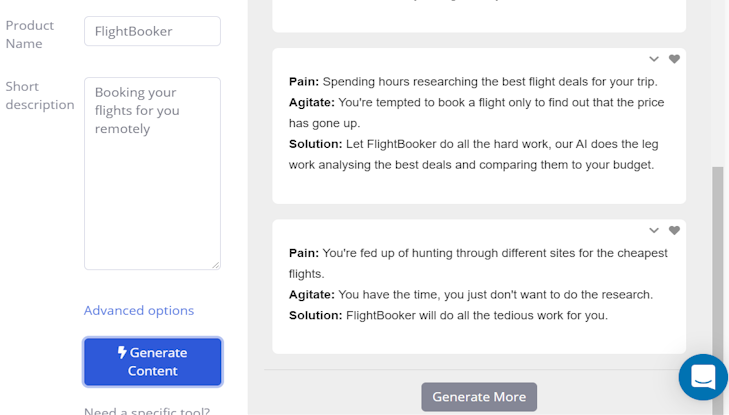
Task: Click the text area resize handle corner
Action: pos(216,265)
